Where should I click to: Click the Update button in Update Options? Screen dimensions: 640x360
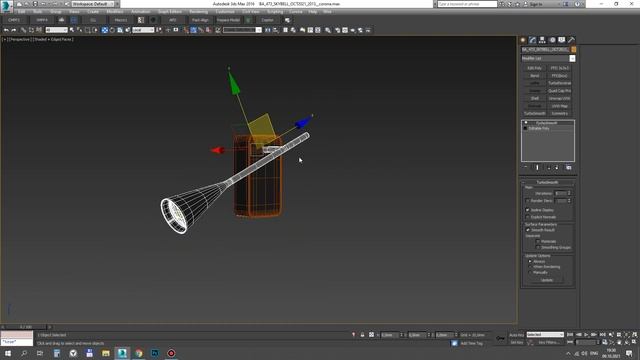(x=547, y=280)
